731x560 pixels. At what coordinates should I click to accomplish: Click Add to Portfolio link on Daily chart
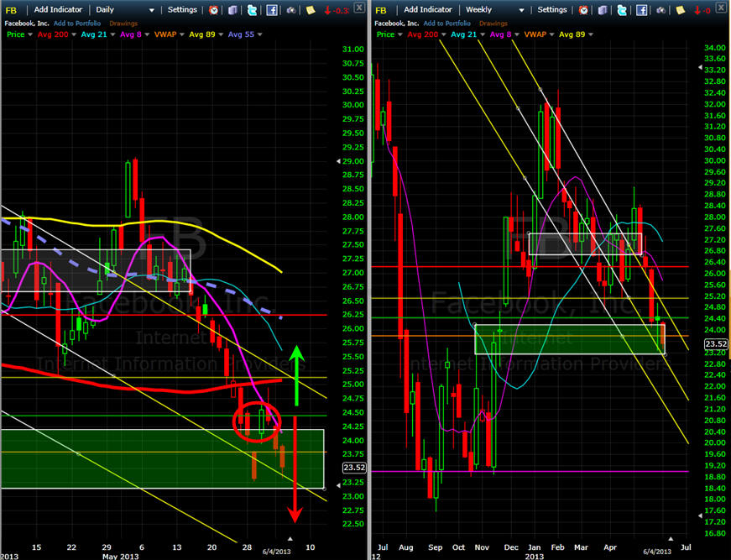coord(77,24)
